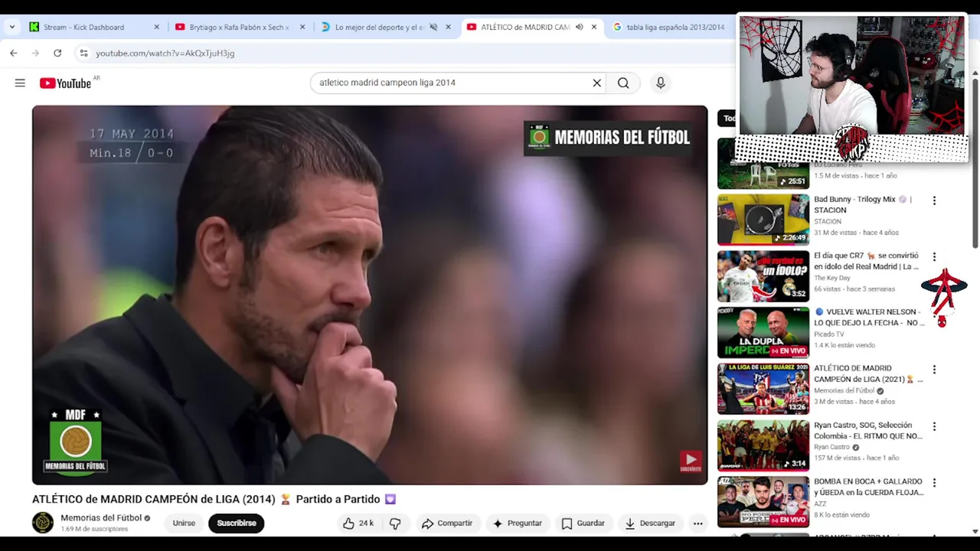The height and width of the screenshot is (551, 980).
Task: Share the video via Compartir
Action: 447,523
